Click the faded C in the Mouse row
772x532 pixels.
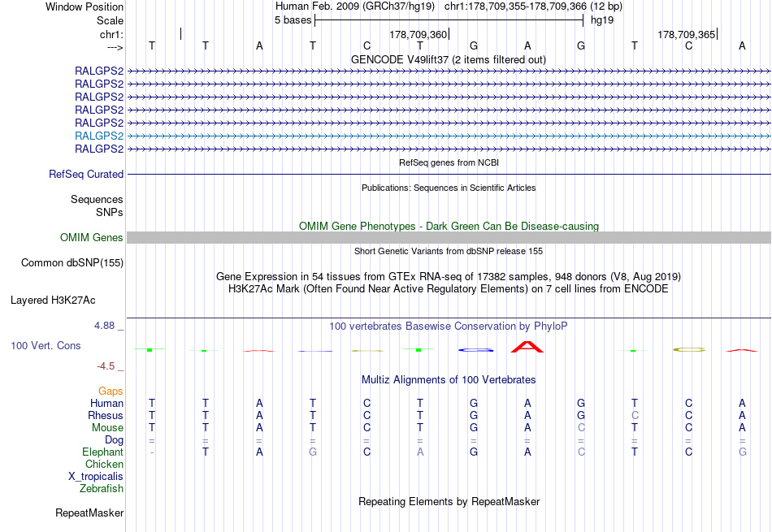(582, 428)
